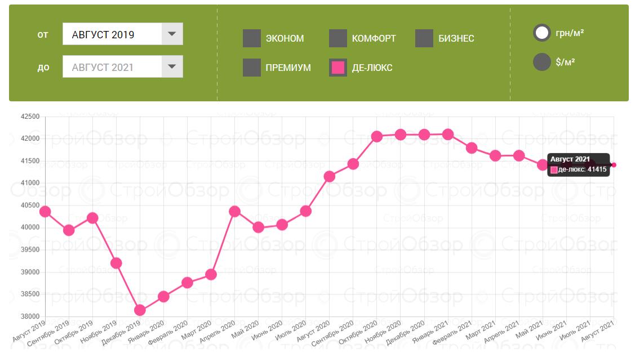
Task: Enable the ПРЕМИУМ class checkbox
Action: [x=252, y=68]
